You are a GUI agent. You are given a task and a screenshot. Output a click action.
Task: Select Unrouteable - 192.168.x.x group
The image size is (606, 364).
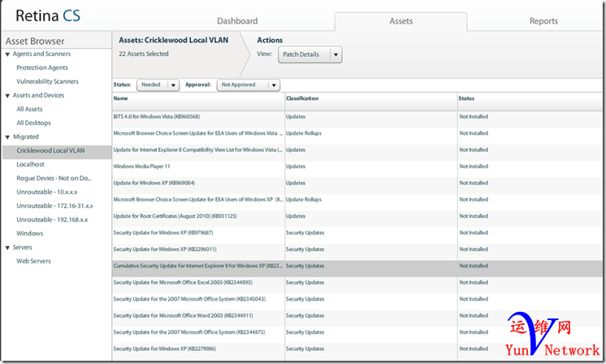(52, 220)
